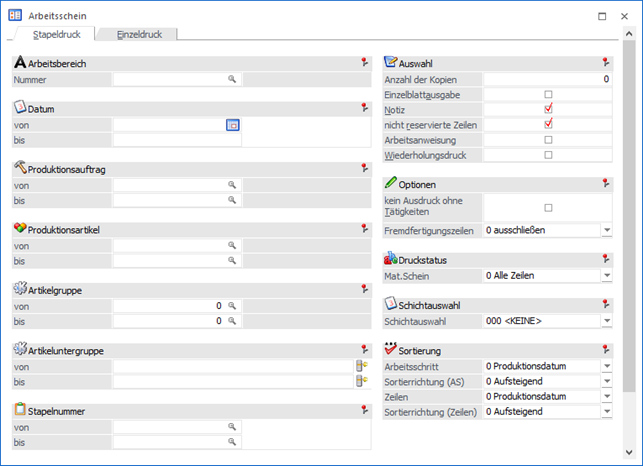Switch to the Einzeldruck tab
643x466 pixels.
click(139, 34)
